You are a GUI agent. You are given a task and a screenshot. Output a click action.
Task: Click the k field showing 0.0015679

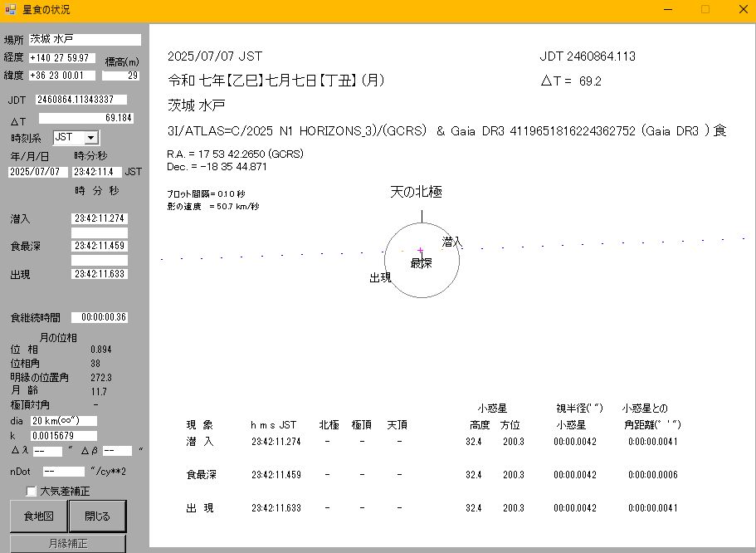click(x=64, y=436)
